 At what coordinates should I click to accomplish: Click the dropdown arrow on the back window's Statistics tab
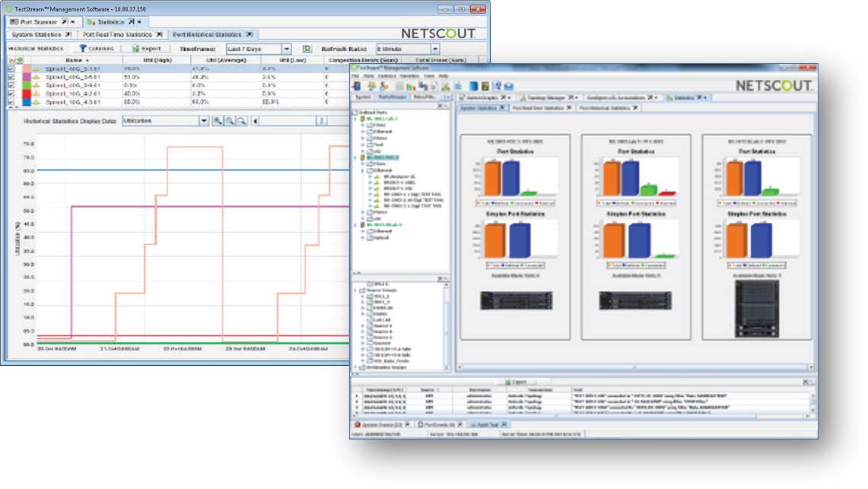(x=139, y=21)
